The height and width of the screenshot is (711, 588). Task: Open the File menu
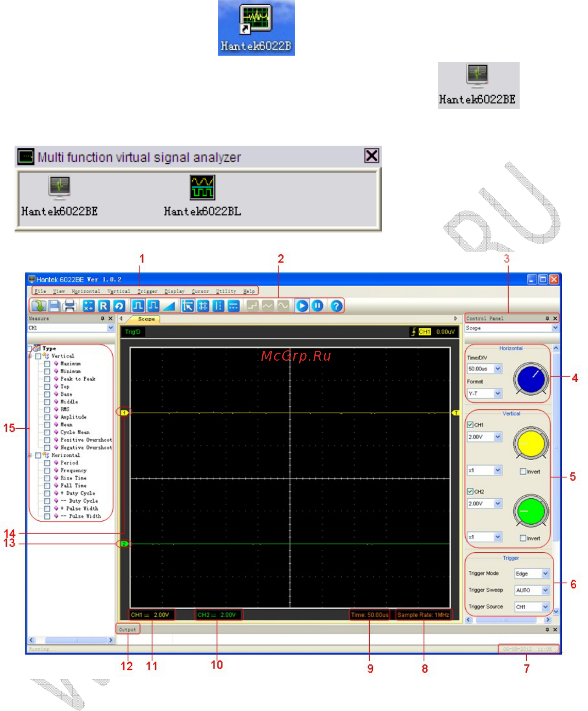click(40, 291)
